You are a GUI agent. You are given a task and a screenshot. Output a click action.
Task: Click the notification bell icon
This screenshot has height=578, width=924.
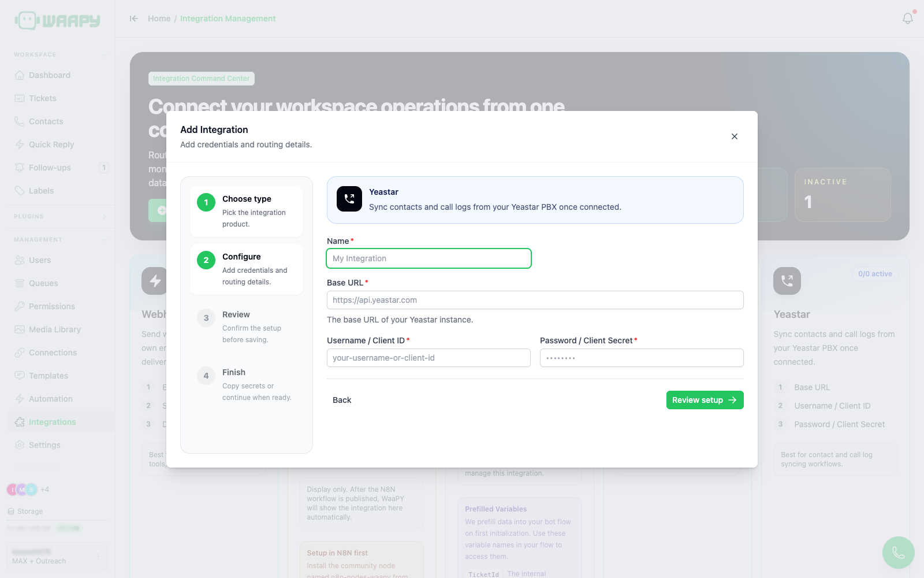click(x=908, y=18)
